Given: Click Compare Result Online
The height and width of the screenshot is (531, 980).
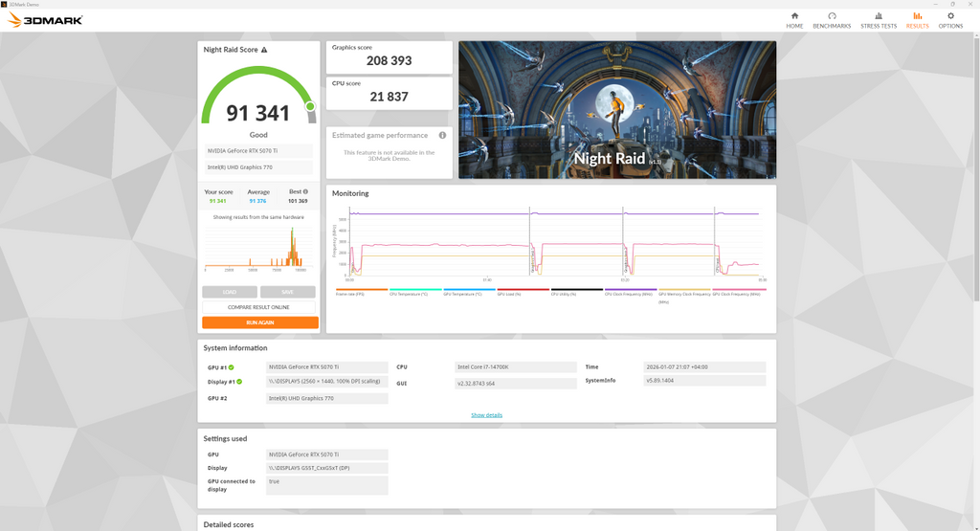Looking at the screenshot, I should (x=259, y=307).
